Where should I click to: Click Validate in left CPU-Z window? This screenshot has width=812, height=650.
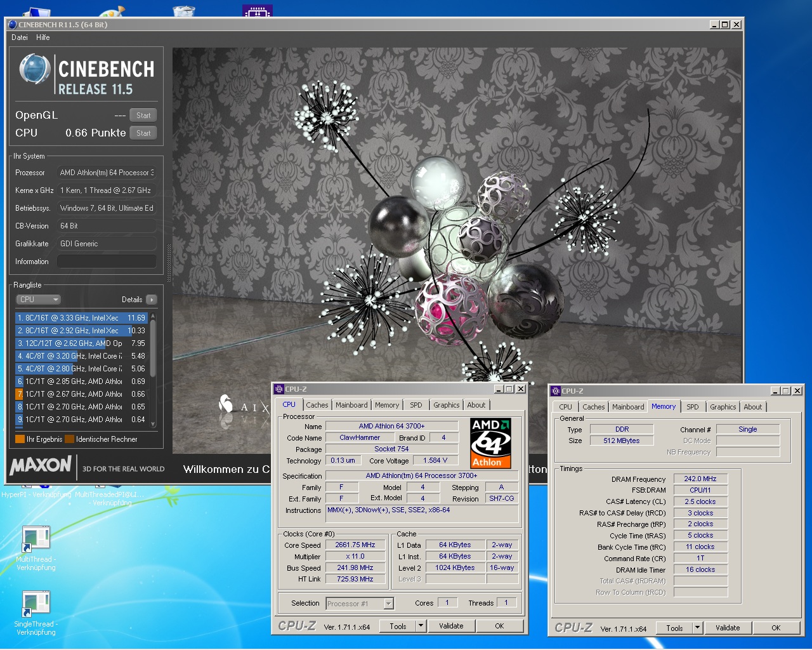coord(451,626)
